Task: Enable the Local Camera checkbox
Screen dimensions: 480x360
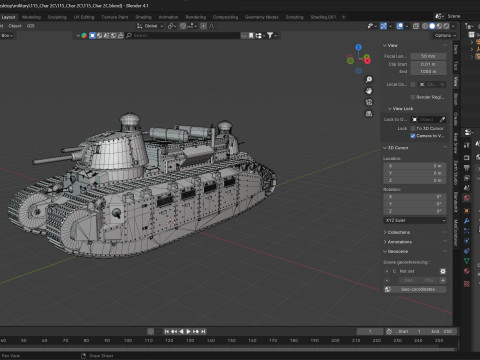Action: [413, 84]
